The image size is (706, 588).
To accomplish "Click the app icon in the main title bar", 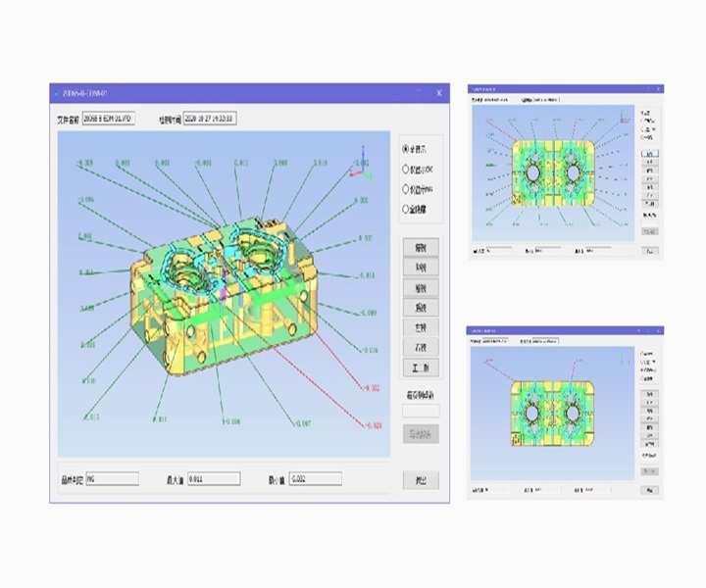I will [56, 93].
